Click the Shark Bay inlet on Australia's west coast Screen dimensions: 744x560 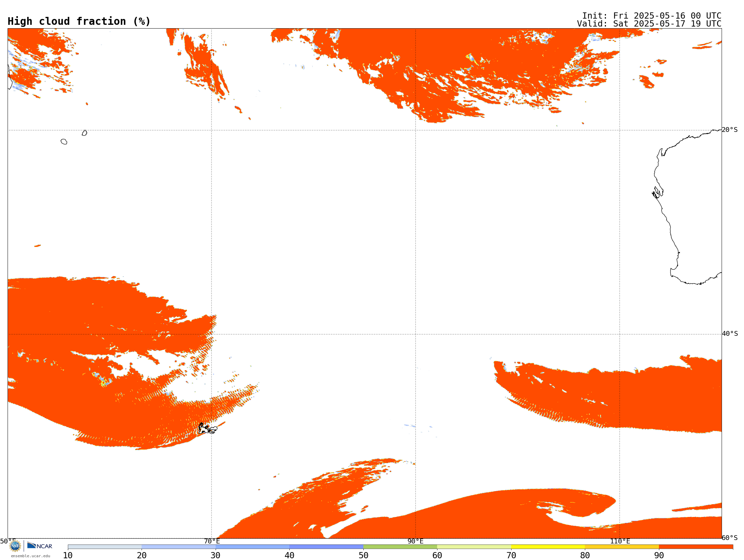(658, 192)
